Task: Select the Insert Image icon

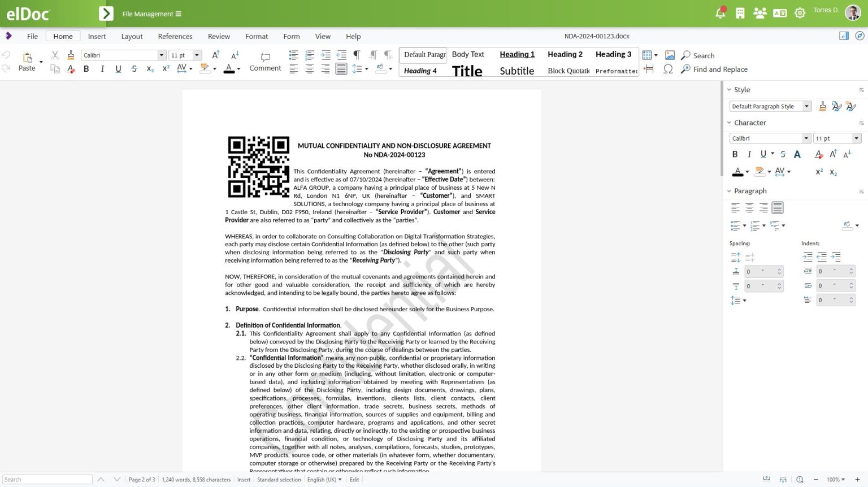Action: 670,55
